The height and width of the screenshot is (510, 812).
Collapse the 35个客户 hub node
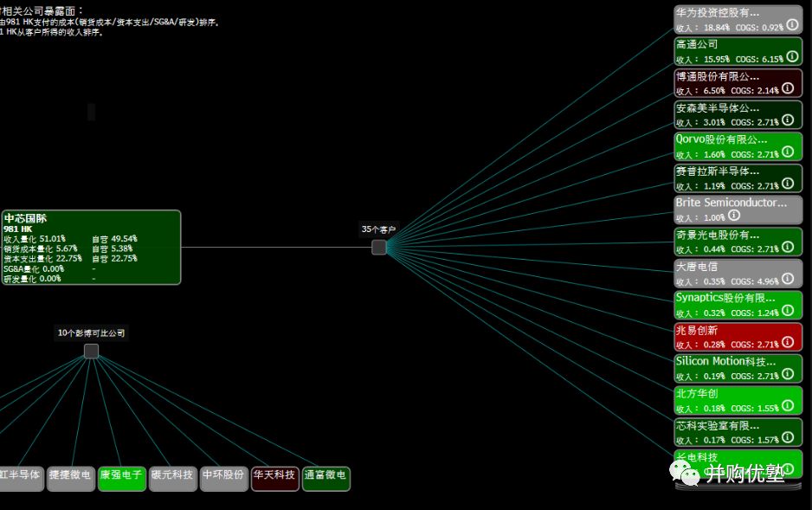[379, 248]
